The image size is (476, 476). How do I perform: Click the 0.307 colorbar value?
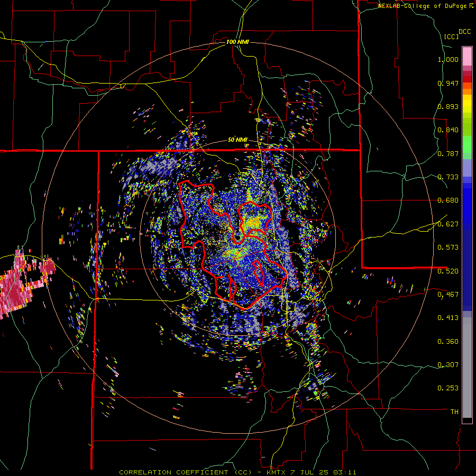point(448,365)
